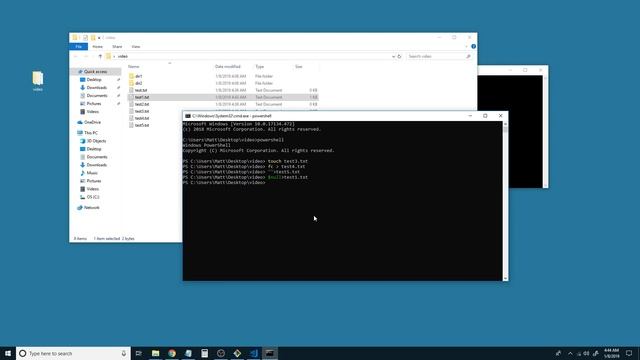
Task: Open Pictures under This PC
Action: click(93, 181)
